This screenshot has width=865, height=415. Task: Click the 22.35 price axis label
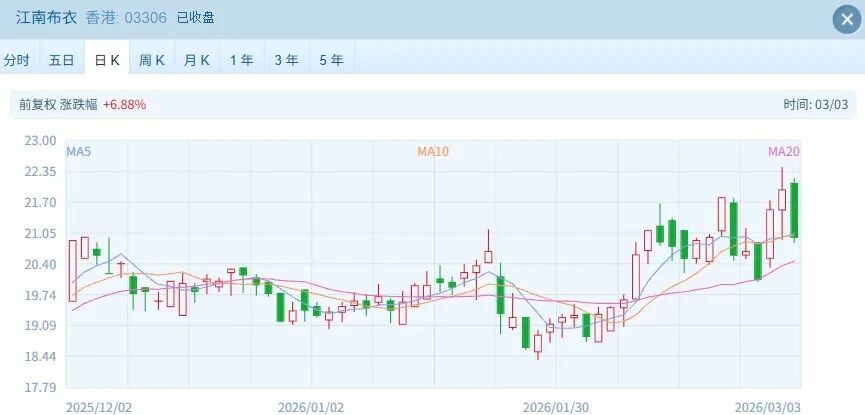tap(40, 172)
